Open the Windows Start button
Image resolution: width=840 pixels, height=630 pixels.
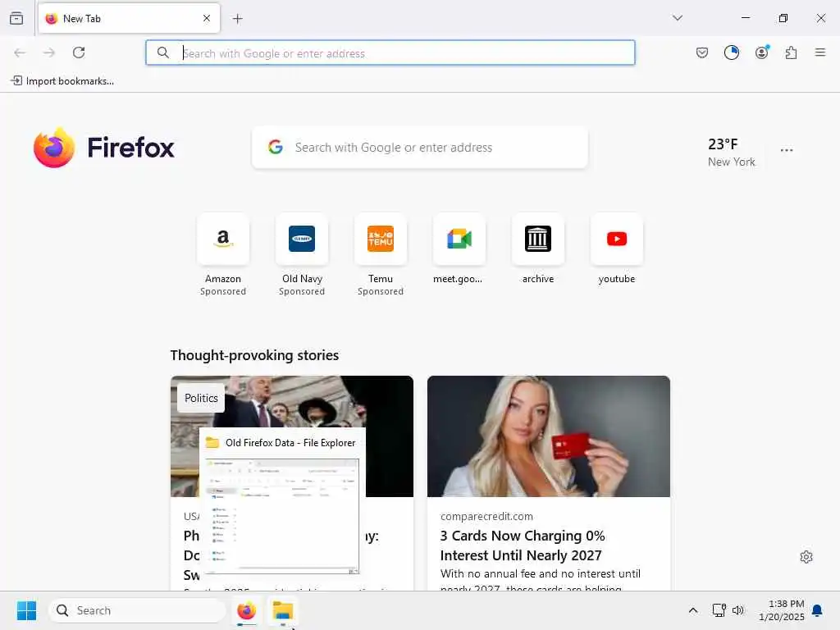(26, 610)
